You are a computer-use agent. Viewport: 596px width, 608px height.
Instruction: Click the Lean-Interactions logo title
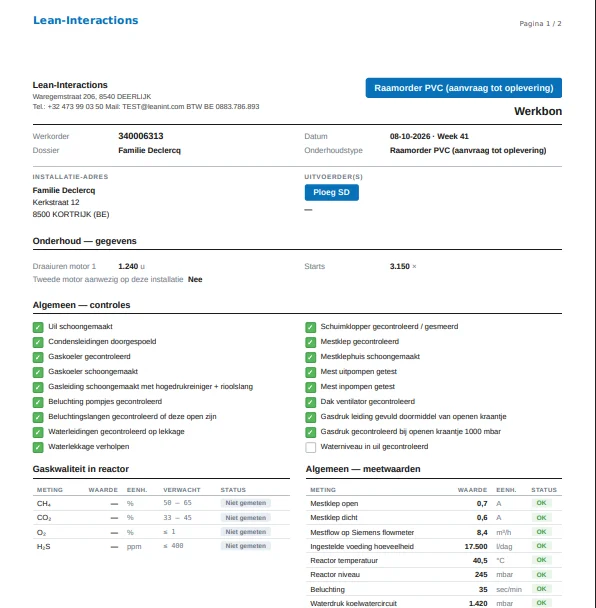86,20
